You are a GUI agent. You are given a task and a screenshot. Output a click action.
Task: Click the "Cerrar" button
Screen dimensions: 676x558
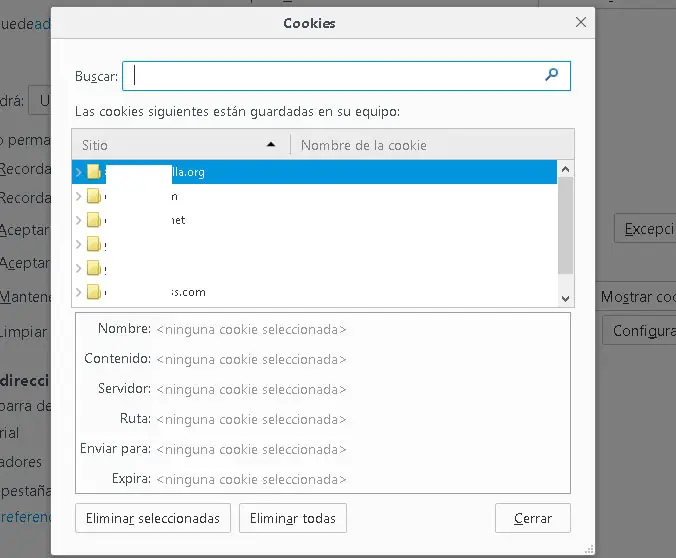pyautogui.click(x=532, y=518)
